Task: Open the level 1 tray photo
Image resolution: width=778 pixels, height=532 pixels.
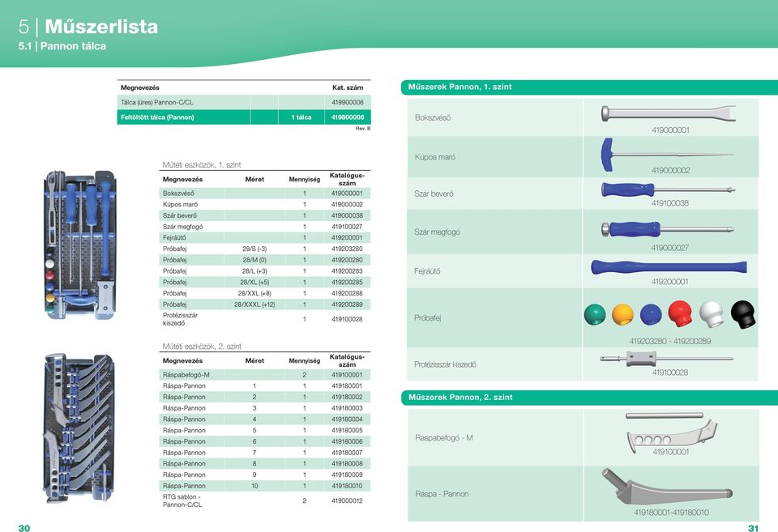Action: click(80, 245)
